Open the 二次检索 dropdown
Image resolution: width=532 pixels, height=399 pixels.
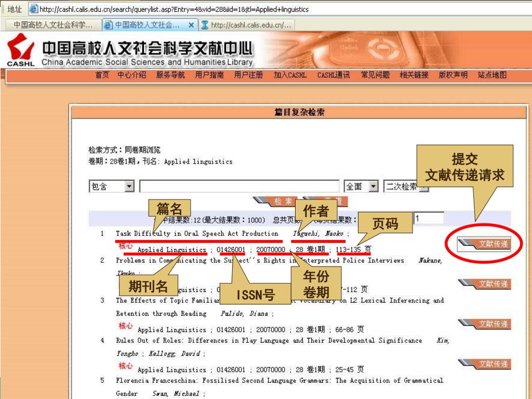pos(406,187)
